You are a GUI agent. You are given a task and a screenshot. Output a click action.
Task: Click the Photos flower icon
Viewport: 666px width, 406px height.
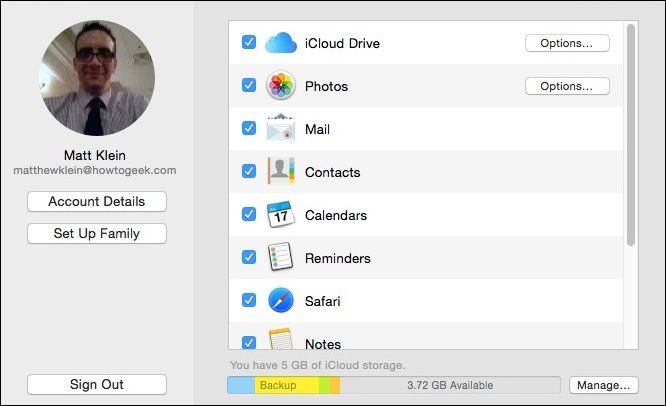(280, 86)
